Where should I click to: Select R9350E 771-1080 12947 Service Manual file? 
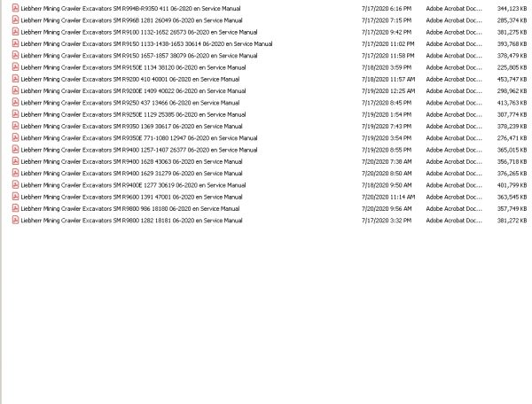[139, 138]
